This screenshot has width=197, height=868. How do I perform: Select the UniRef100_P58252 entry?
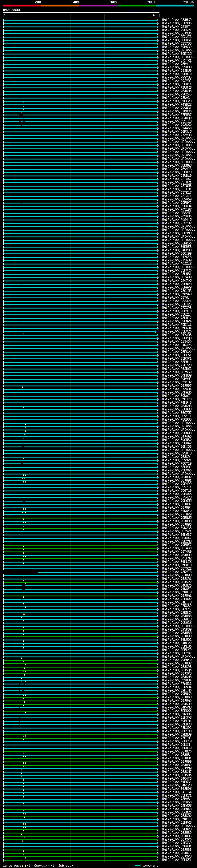pyautogui.click(x=177, y=213)
